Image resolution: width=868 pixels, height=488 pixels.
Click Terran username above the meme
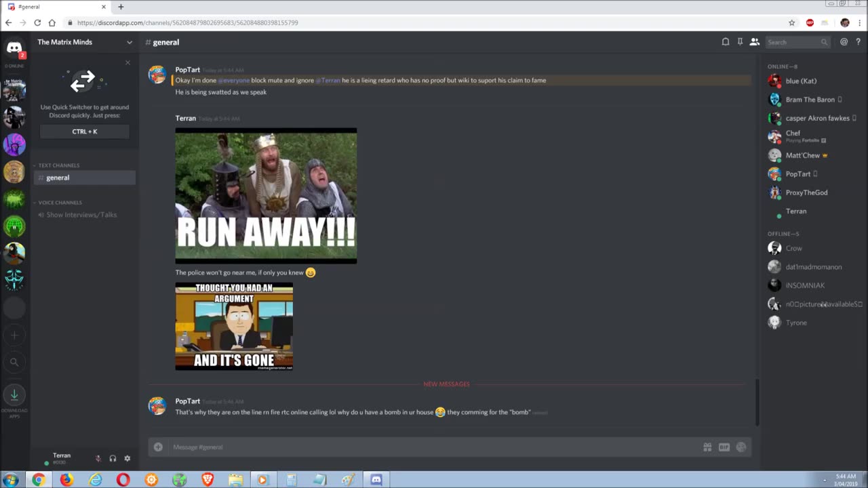click(x=186, y=118)
